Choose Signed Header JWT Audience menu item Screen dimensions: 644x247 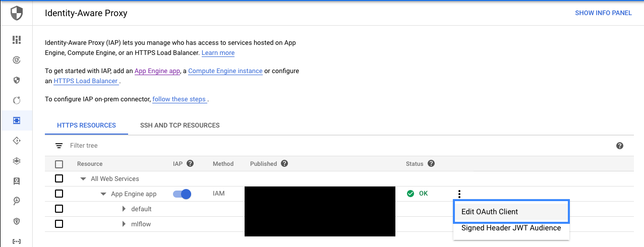[x=511, y=228]
